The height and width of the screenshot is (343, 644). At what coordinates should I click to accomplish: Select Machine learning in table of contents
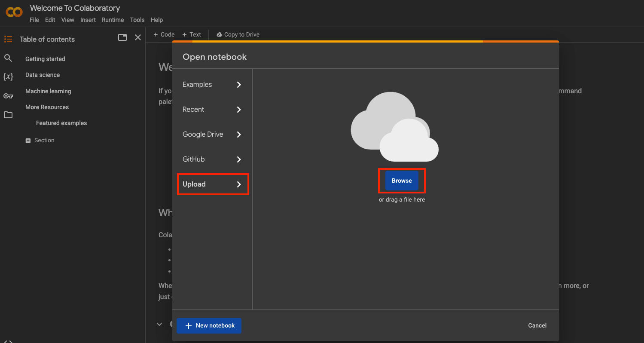click(48, 91)
